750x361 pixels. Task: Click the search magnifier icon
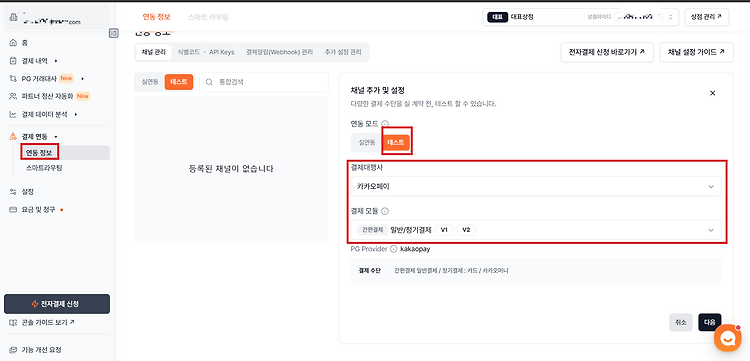pos(209,82)
